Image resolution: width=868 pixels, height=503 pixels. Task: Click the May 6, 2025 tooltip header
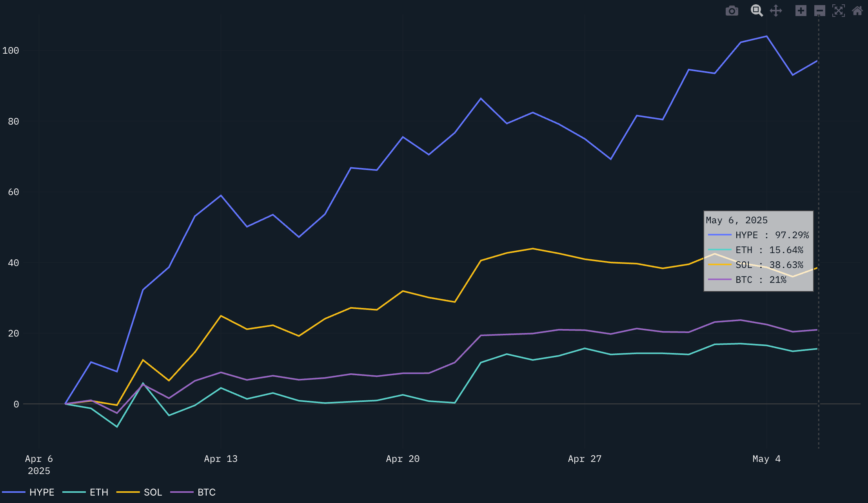pyautogui.click(x=736, y=220)
